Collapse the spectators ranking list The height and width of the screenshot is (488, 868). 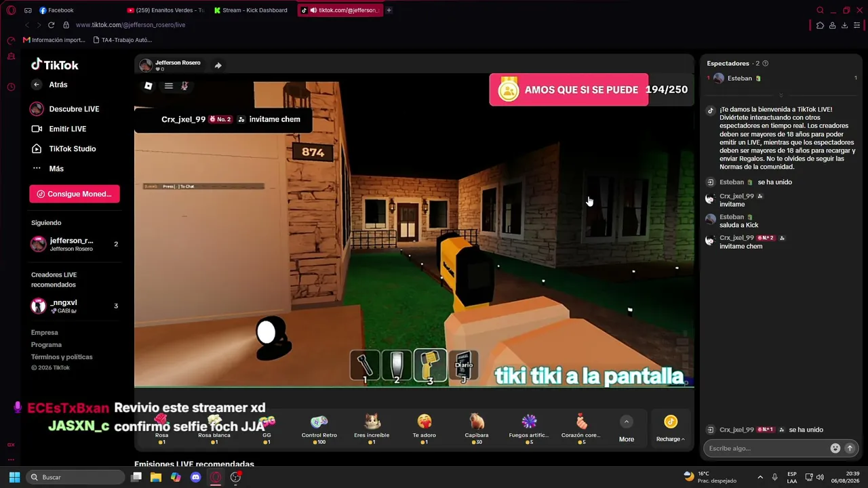(x=781, y=95)
